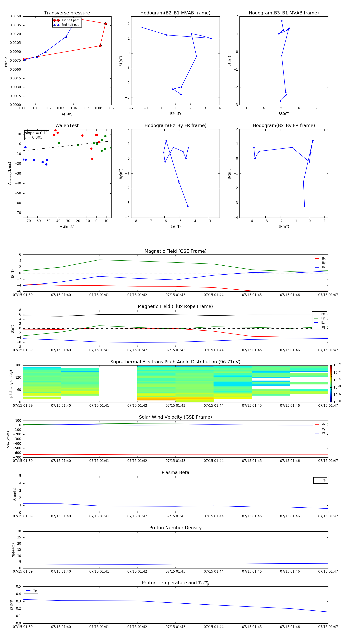Click the 'Magnetic Field (GSE Frame)' title

coord(175,251)
